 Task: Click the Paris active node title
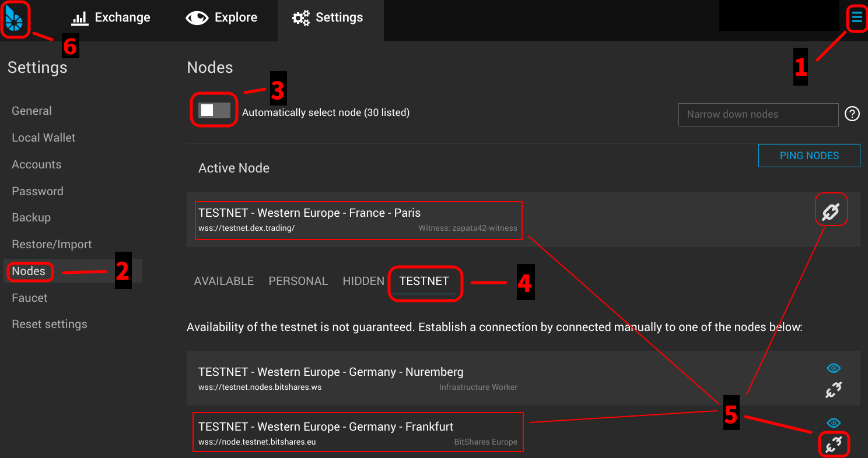(x=310, y=213)
